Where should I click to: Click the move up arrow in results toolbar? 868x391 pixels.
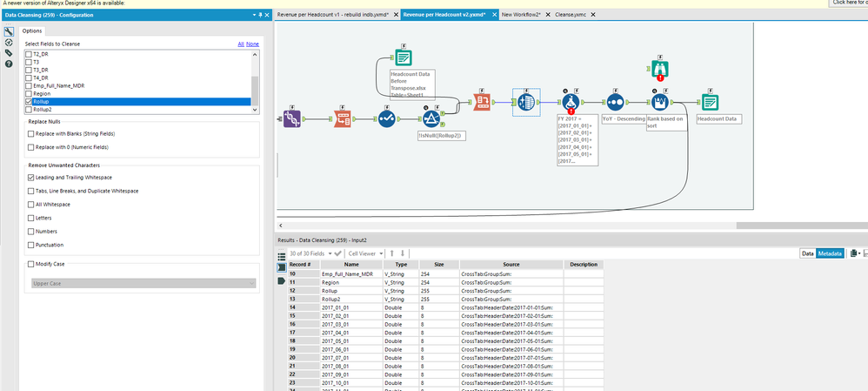pyautogui.click(x=392, y=253)
